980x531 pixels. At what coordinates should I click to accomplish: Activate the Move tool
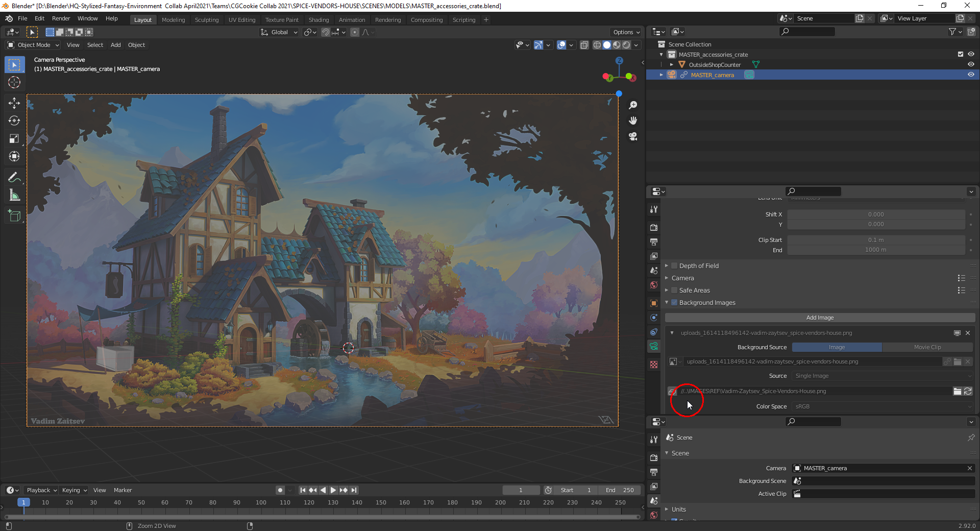tap(14, 103)
